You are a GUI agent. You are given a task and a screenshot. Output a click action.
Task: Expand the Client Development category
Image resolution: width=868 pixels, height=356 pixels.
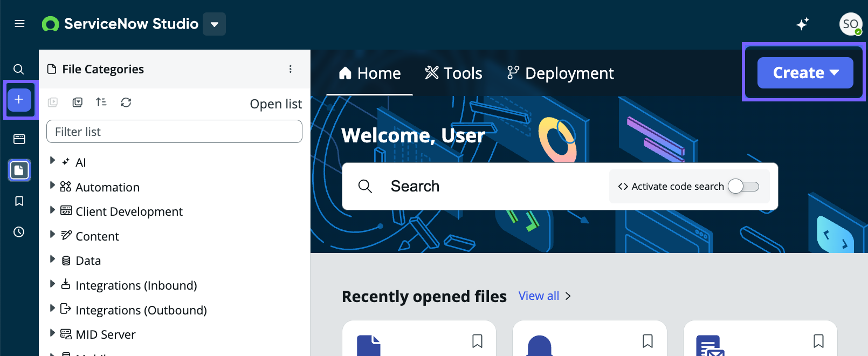52,209
